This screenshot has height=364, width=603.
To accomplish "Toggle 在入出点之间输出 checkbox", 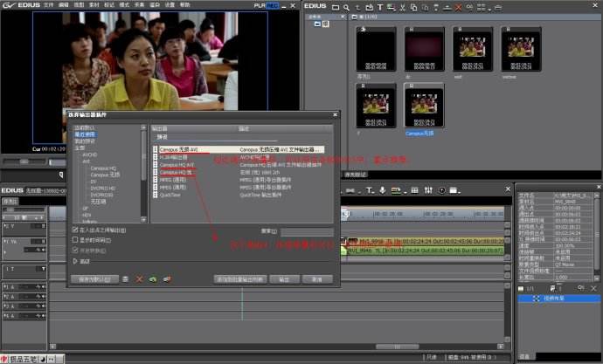I will pyautogui.click(x=75, y=230).
